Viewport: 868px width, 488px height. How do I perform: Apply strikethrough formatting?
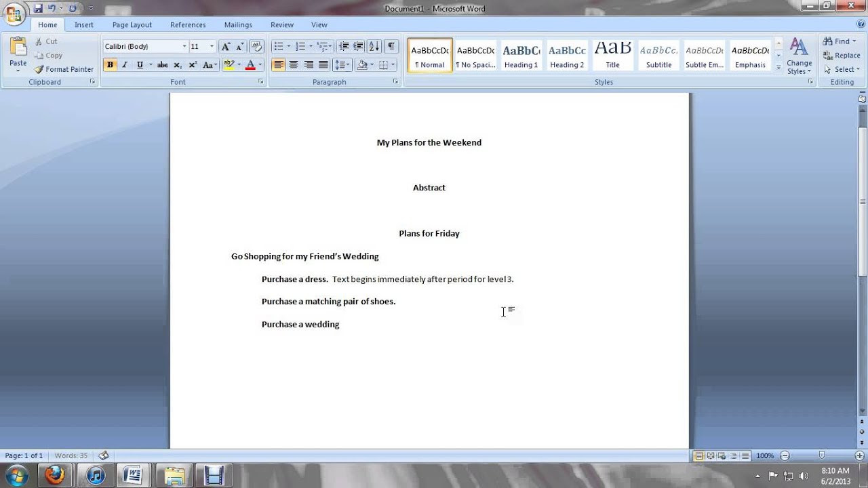click(162, 64)
